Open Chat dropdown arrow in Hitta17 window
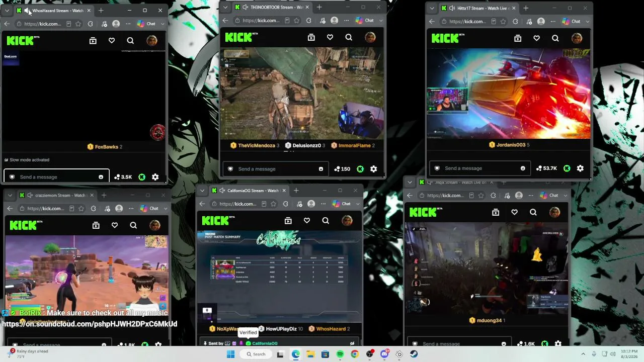 click(588, 21)
